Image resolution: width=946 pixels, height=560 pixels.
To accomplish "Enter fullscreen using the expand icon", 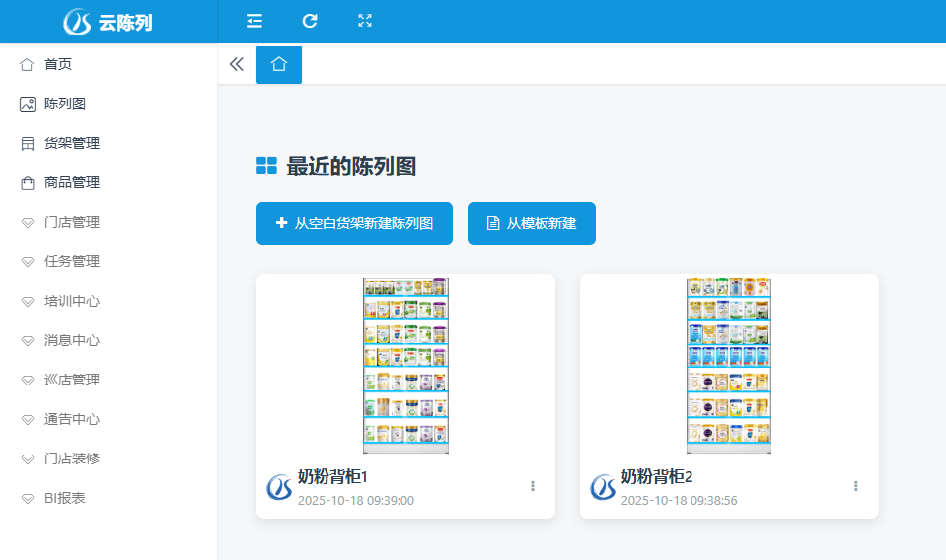I will pyautogui.click(x=365, y=21).
